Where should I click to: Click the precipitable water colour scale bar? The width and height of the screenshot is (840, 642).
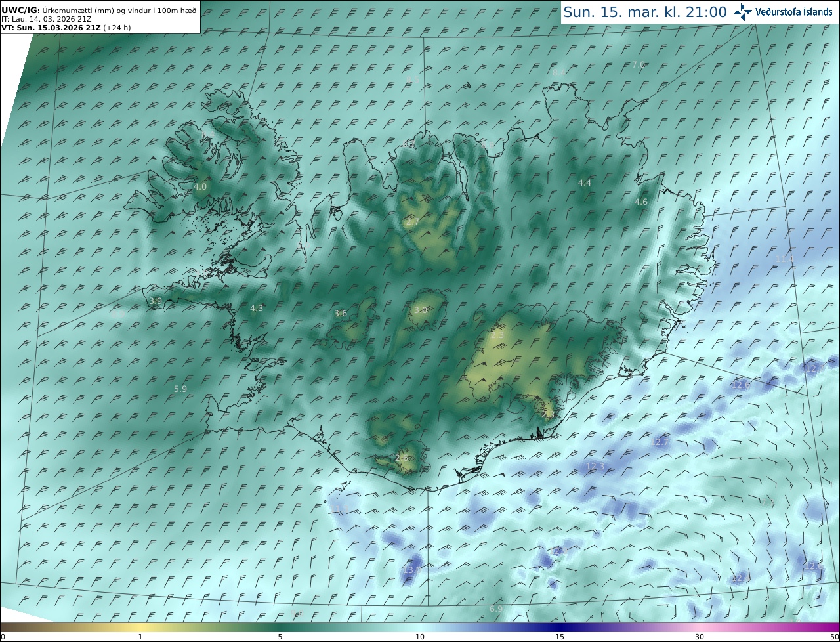click(420, 627)
